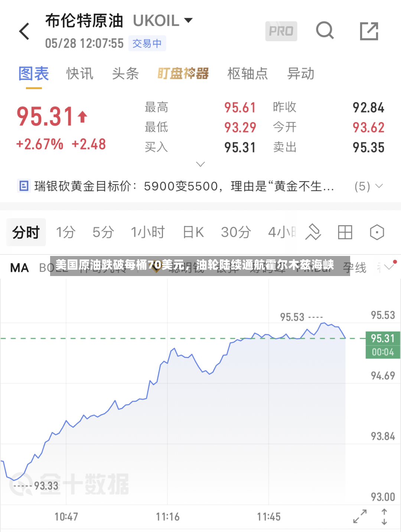Select the 5分 timeframe
Image resolution: width=401 pixels, height=532 pixels.
[x=103, y=233]
